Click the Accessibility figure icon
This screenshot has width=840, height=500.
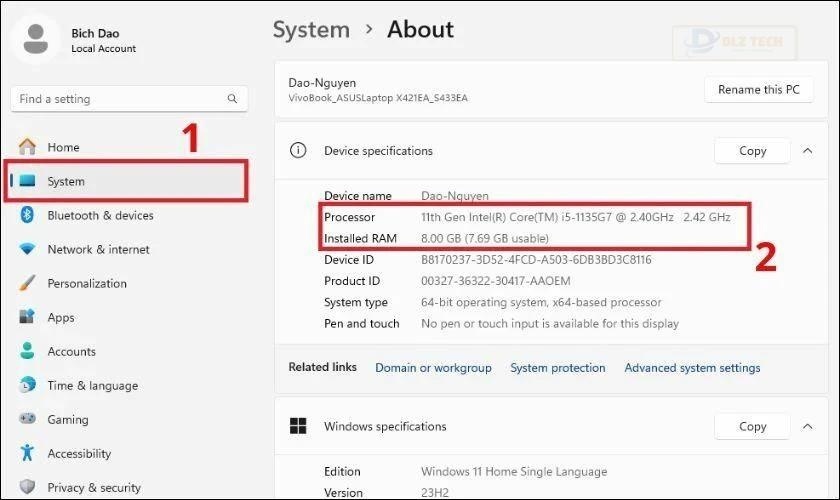(x=28, y=453)
